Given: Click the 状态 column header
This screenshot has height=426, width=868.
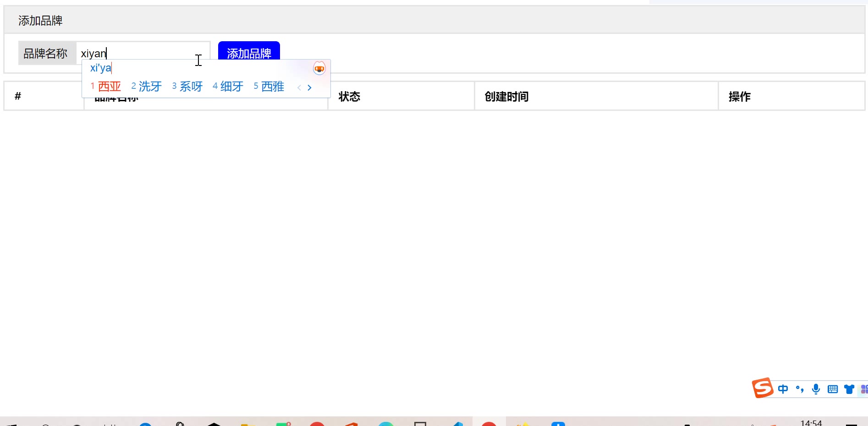Looking at the screenshot, I should (349, 97).
